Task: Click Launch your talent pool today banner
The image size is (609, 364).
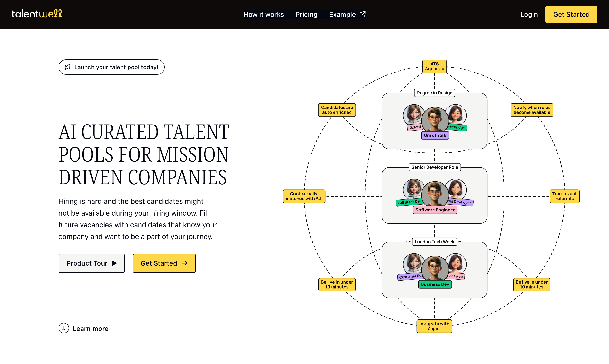Action: tap(111, 67)
